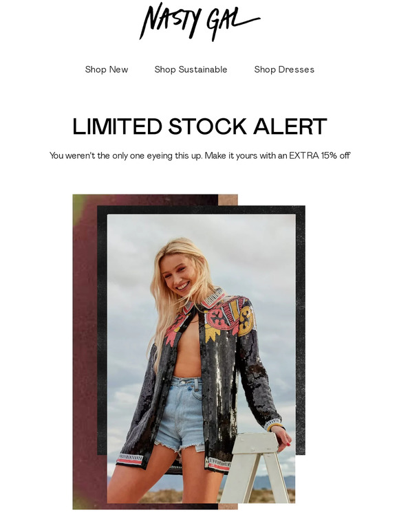Click the tan strip atop the burgundy panel
The height and width of the screenshot is (532, 399).
(x=228, y=200)
